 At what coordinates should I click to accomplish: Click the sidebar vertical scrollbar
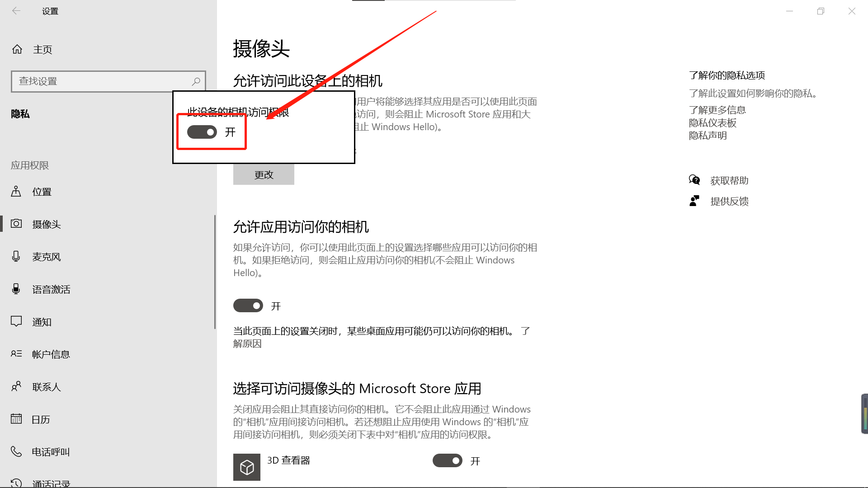point(215,271)
